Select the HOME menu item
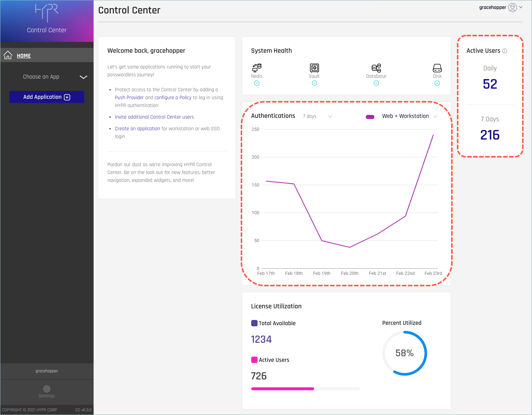This screenshot has width=532, height=415. (x=24, y=56)
